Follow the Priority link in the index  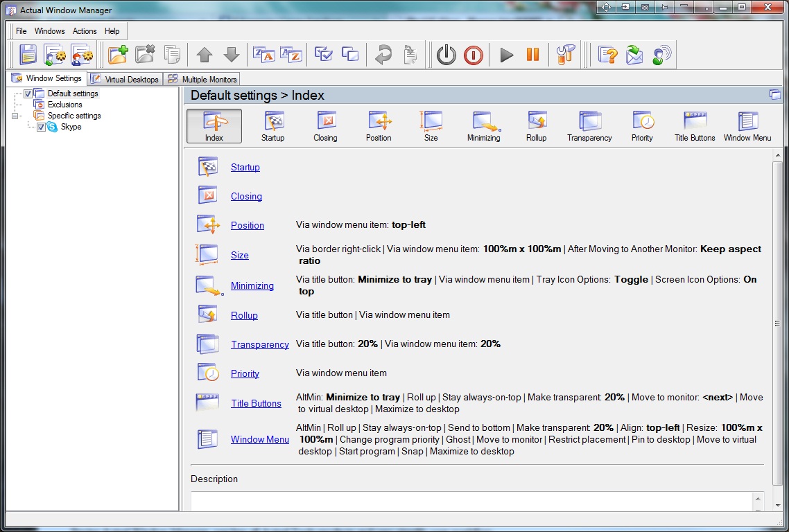245,373
